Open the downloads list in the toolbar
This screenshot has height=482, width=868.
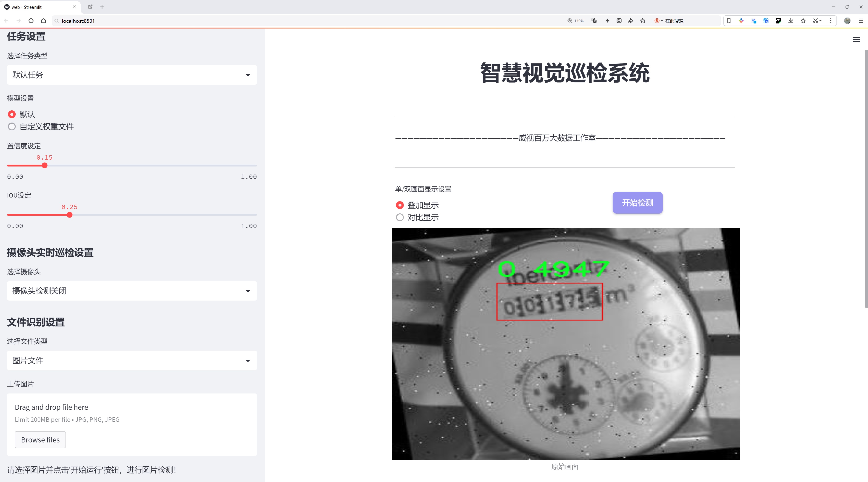coord(791,20)
